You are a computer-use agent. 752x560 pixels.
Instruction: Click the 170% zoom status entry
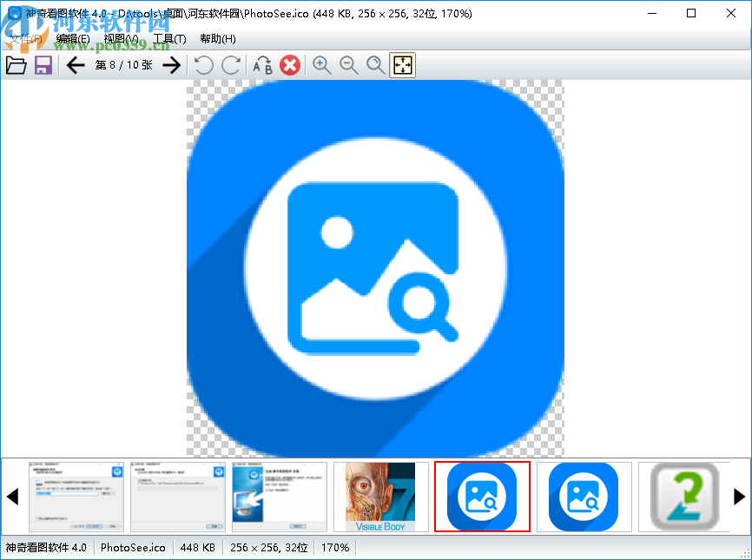point(335,548)
